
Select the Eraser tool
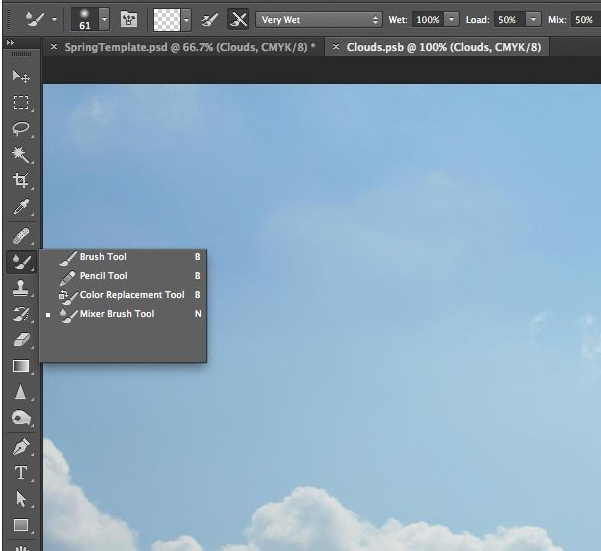(x=21, y=340)
